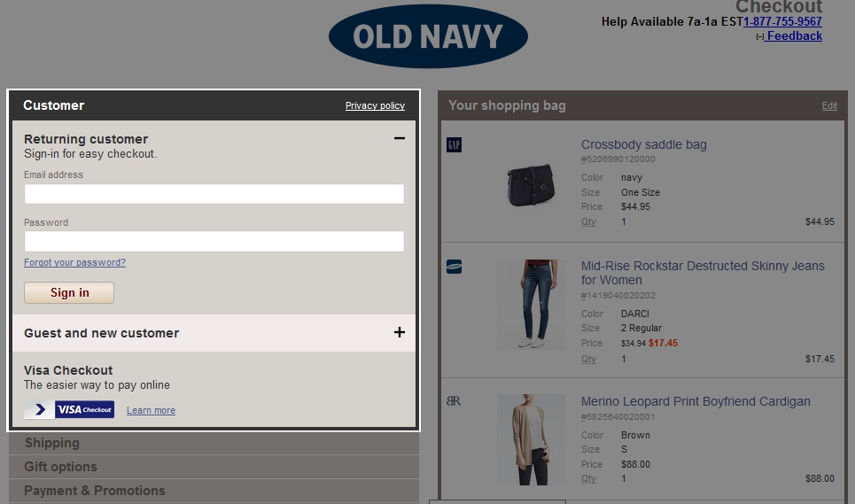The width and height of the screenshot is (855, 504).
Task: Click the Old Navy logo
Action: pos(428,36)
